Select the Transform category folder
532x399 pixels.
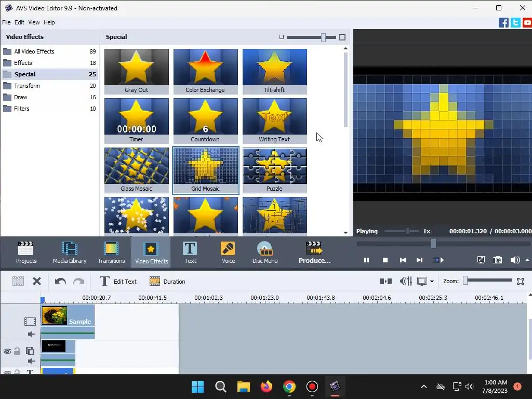pyautogui.click(x=49, y=86)
